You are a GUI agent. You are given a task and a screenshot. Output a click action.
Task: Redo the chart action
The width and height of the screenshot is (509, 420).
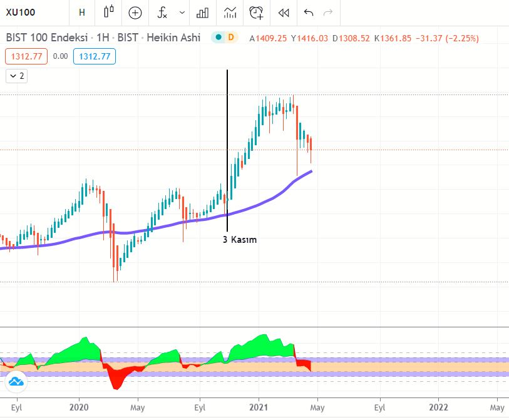tap(328, 13)
